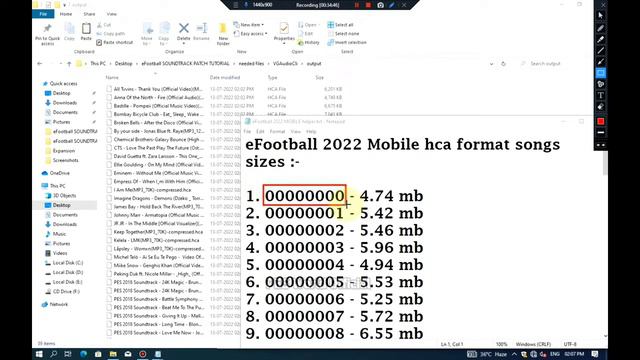Open Local Disk (C:) in navigation pane

tap(67, 263)
